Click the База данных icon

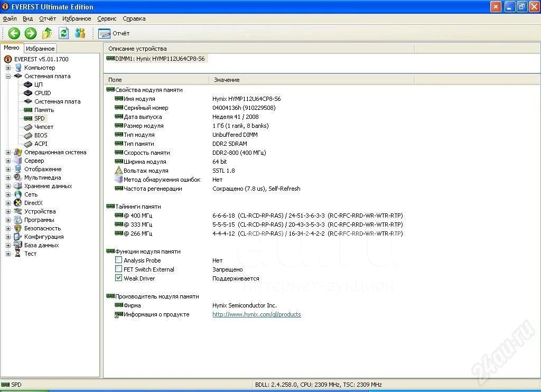click(x=18, y=245)
